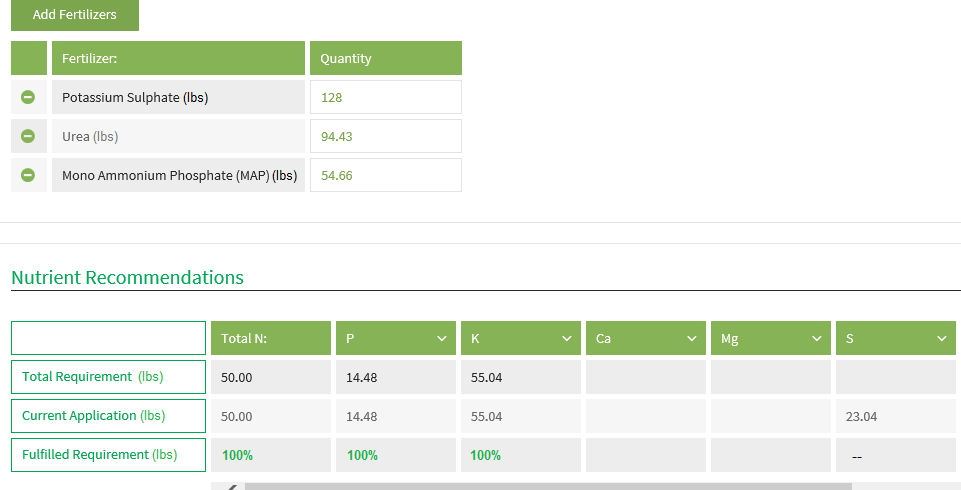This screenshot has width=961, height=490.
Task: Click the Current Application (lbs) row label
Action: tap(108, 416)
